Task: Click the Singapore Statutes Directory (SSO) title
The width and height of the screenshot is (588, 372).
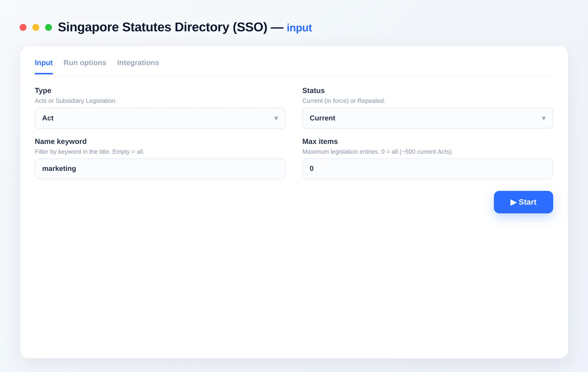Action: (163, 27)
